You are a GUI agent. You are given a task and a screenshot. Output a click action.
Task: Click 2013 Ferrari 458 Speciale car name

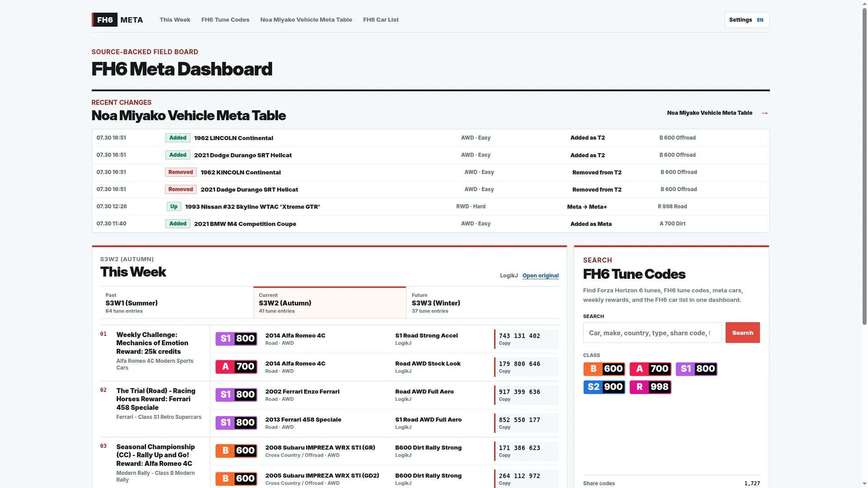click(303, 420)
